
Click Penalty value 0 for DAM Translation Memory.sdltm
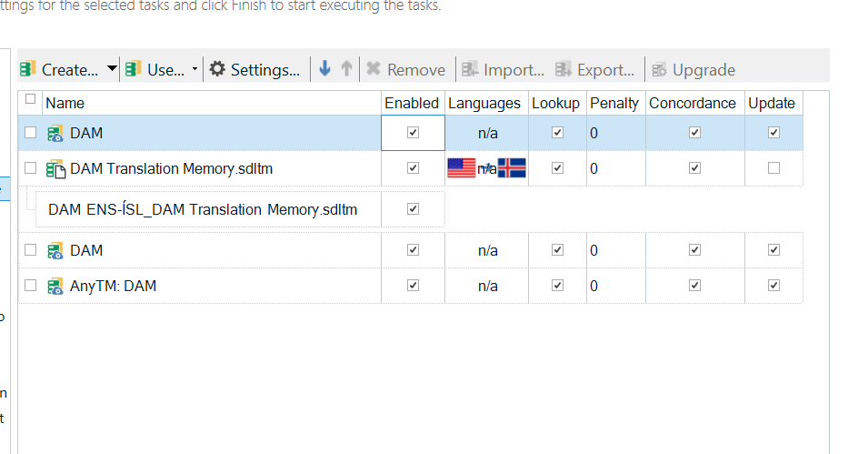(x=594, y=168)
